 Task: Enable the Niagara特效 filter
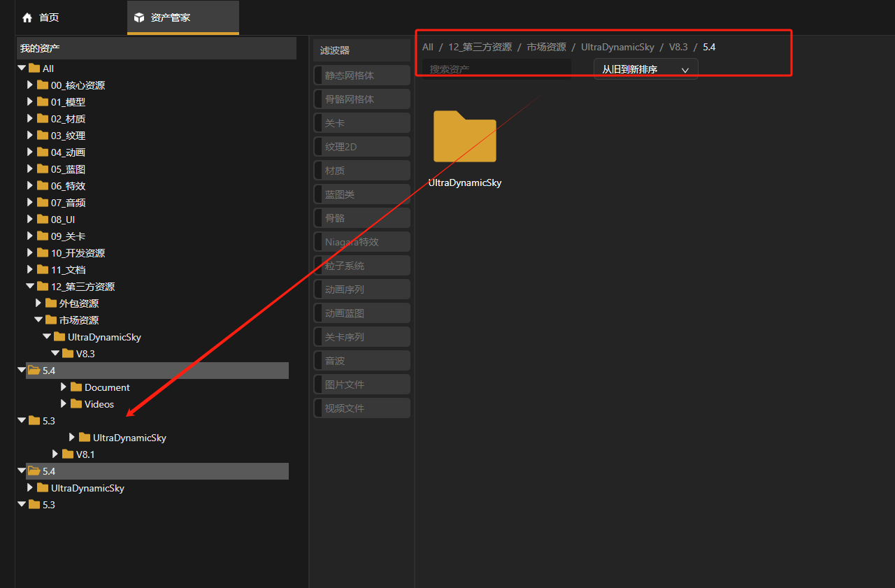coord(361,242)
